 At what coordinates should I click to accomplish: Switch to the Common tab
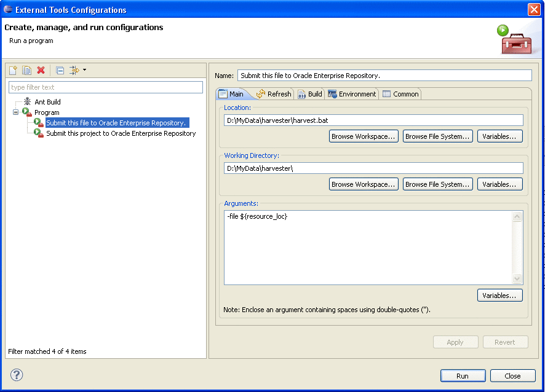coord(400,94)
